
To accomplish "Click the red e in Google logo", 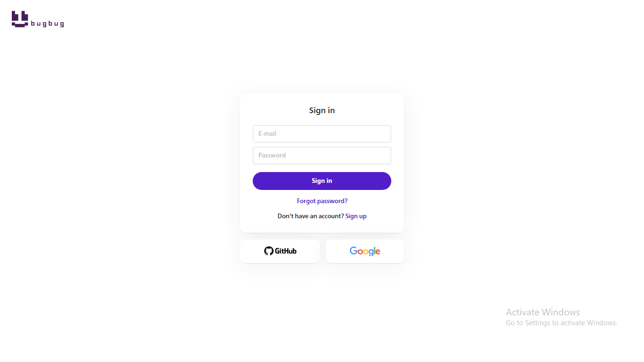I will 378,252.
